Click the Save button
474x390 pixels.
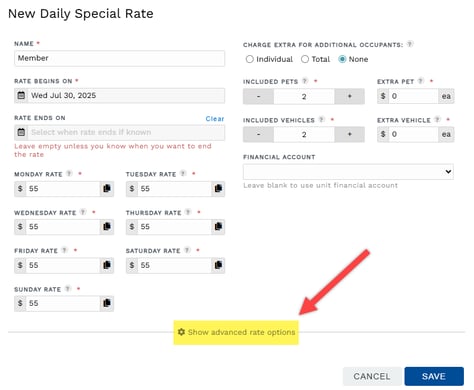point(434,376)
